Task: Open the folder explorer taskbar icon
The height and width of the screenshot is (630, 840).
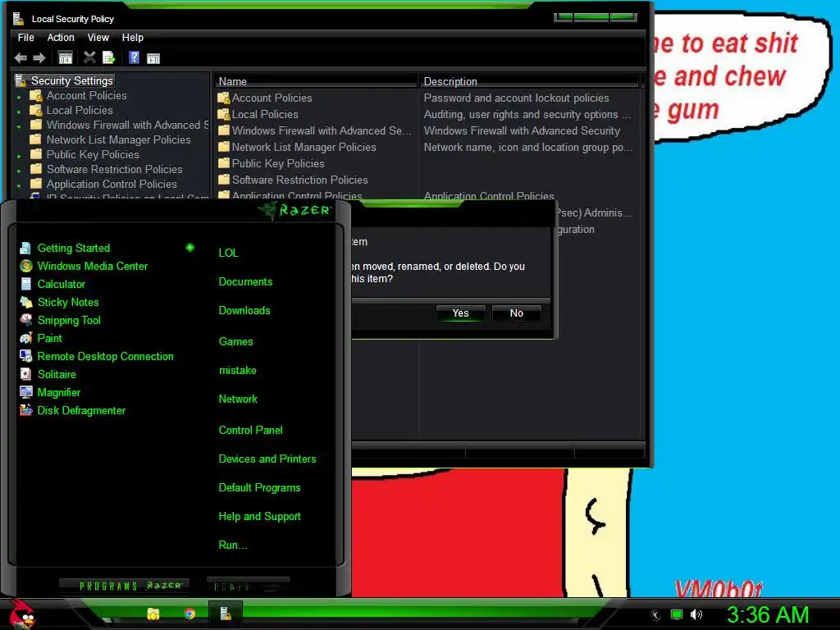Action: coord(153,614)
